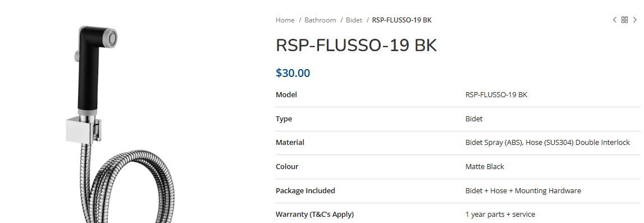Click the 1 year parts + service text
The width and height of the screenshot is (644, 223).
tap(500, 215)
